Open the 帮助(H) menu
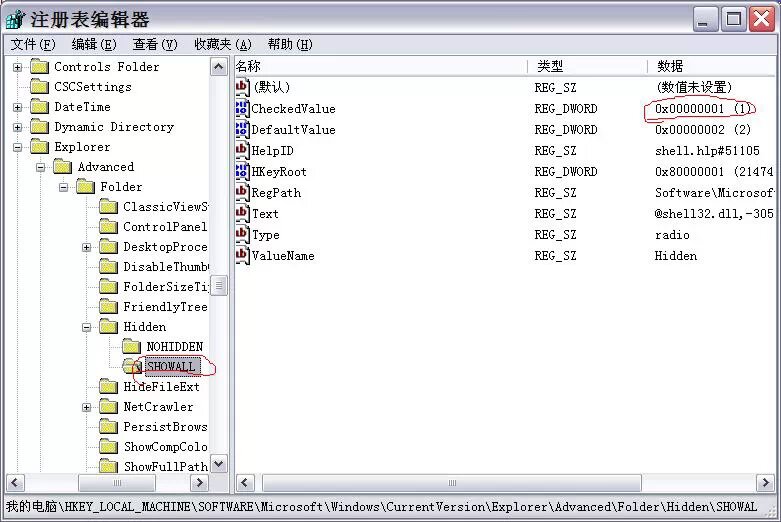Screen dimensions: 781x522 290,44
